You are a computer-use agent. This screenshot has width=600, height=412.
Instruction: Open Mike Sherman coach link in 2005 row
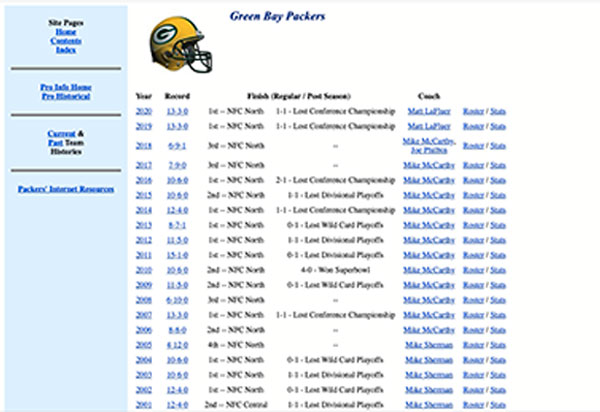tap(429, 345)
